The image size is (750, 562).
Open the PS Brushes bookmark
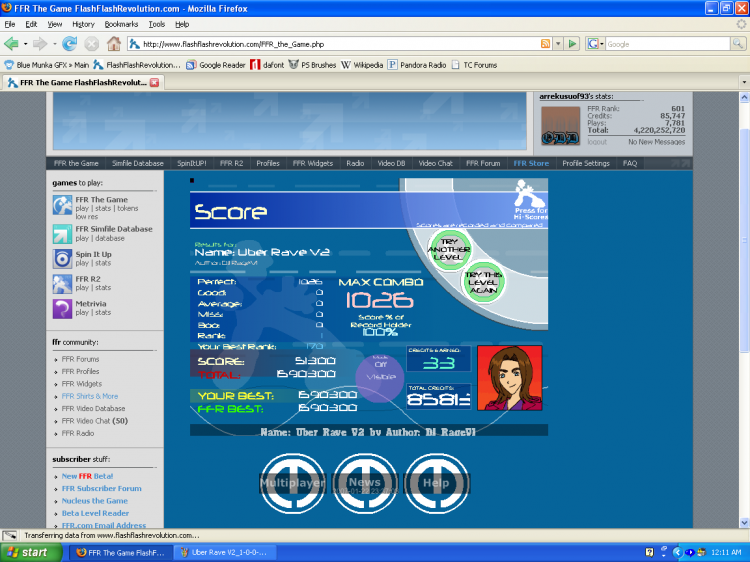312,65
